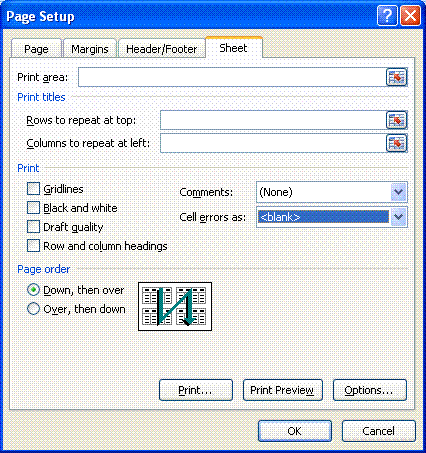Viewport: 426px width, 453px height.
Task: Expand the Cell errors as dropdown arrow
Action: (399, 217)
